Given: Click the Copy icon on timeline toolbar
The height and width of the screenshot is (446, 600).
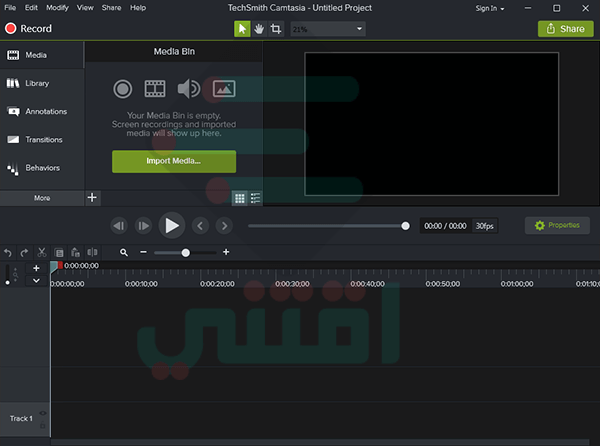Looking at the screenshot, I should (59, 252).
